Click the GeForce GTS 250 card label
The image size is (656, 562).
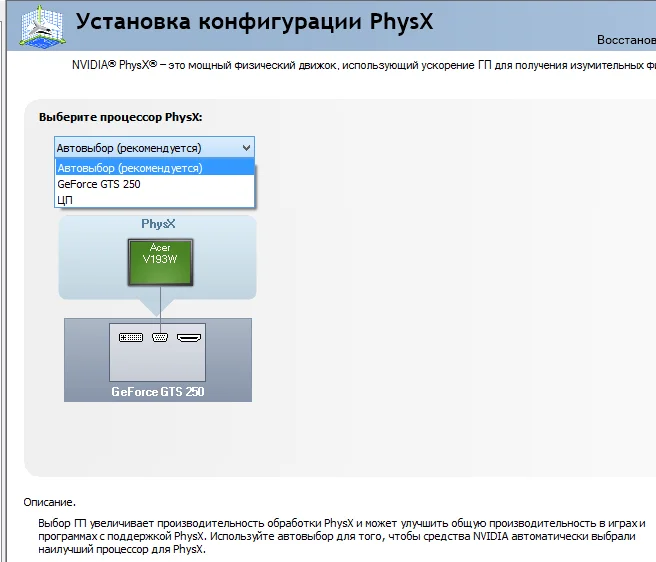pos(158,392)
